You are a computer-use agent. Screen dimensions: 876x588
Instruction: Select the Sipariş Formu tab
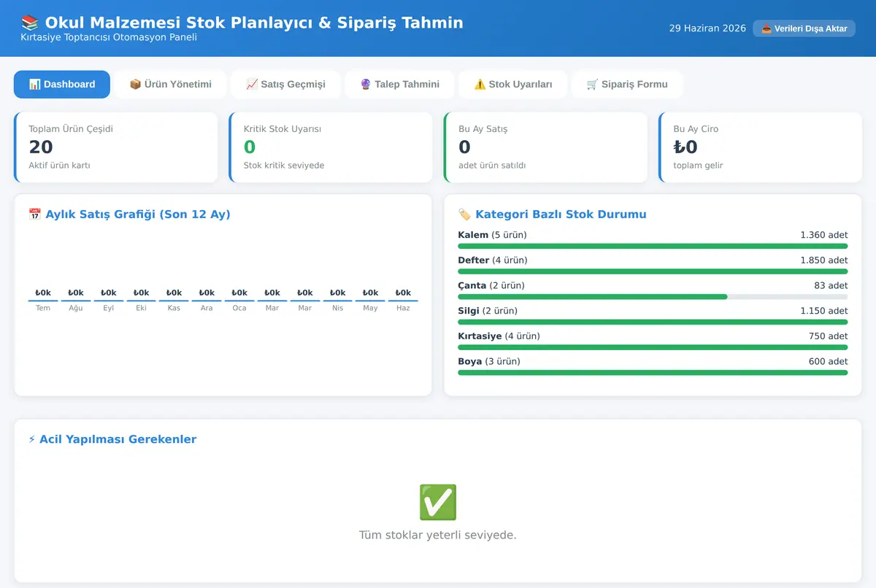pyautogui.click(x=627, y=84)
